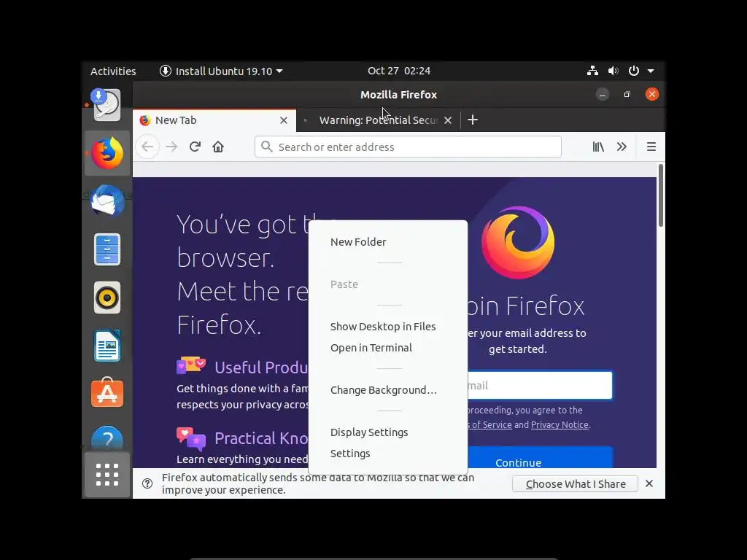Click Activities in the top bar
The width and height of the screenshot is (747, 560).
(x=113, y=71)
